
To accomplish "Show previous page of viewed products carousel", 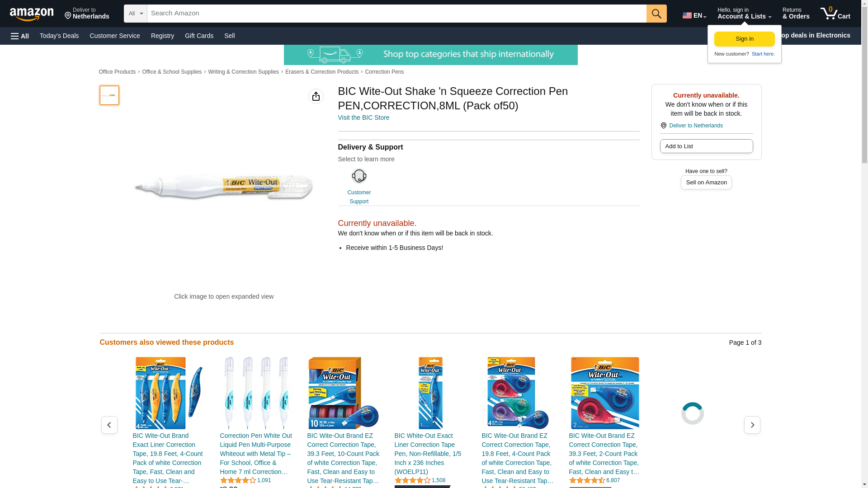I will [x=109, y=425].
